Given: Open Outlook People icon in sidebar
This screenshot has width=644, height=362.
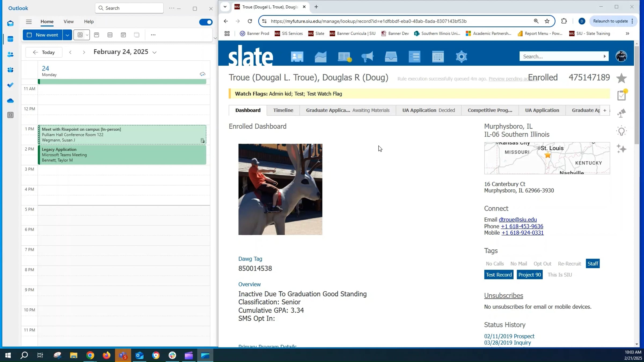Looking at the screenshot, I should (x=10, y=54).
